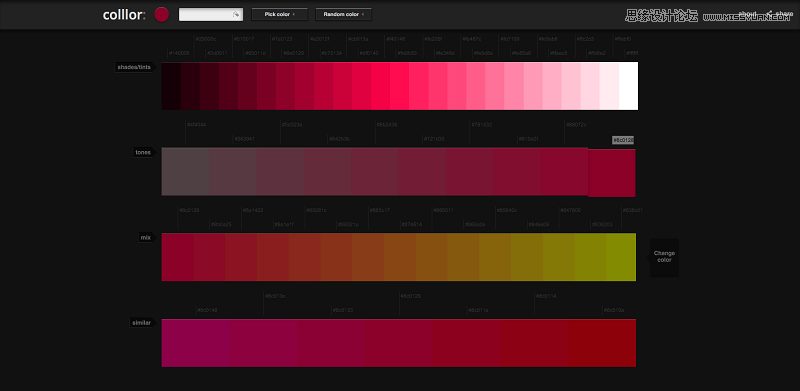Pick the olive green last swatch in mix row

tap(621, 257)
